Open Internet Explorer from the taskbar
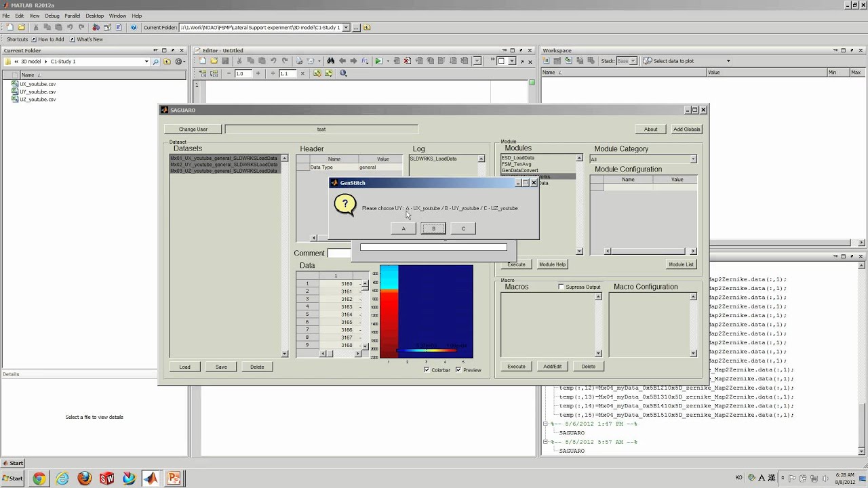The width and height of the screenshot is (868, 488). pyautogui.click(x=62, y=479)
